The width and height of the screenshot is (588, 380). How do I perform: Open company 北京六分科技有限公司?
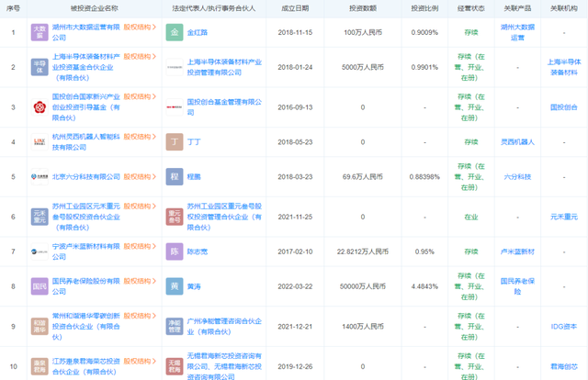(x=85, y=177)
